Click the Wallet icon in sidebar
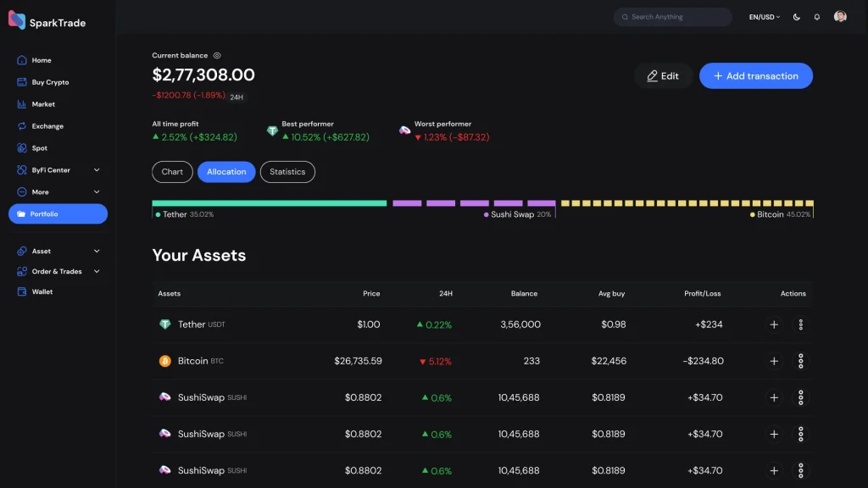This screenshot has width=868, height=488. click(x=22, y=291)
